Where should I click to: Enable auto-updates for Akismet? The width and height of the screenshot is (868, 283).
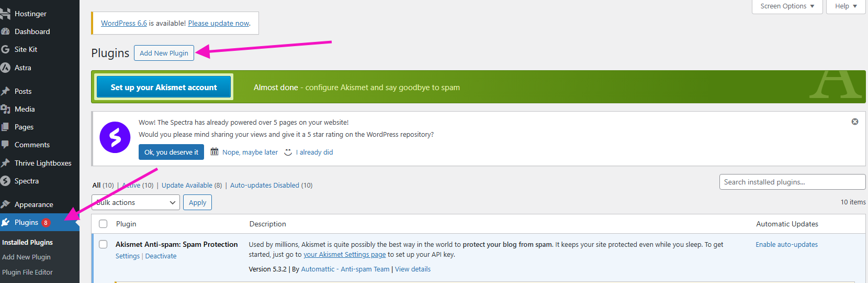pyautogui.click(x=786, y=244)
